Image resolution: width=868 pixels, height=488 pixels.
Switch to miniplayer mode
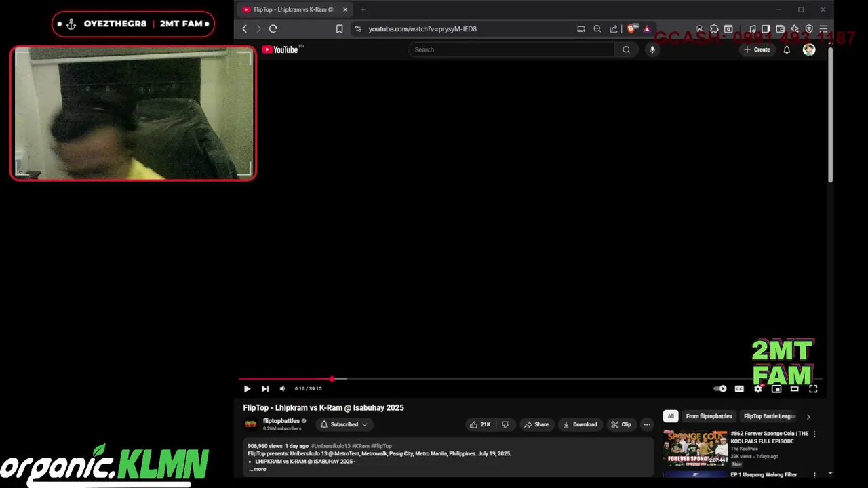pos(776,389)
